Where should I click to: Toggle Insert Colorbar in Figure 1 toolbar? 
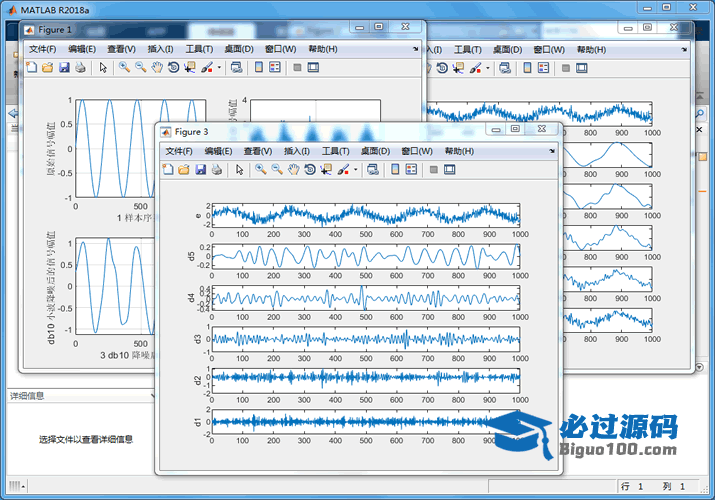tap(259, 68)
